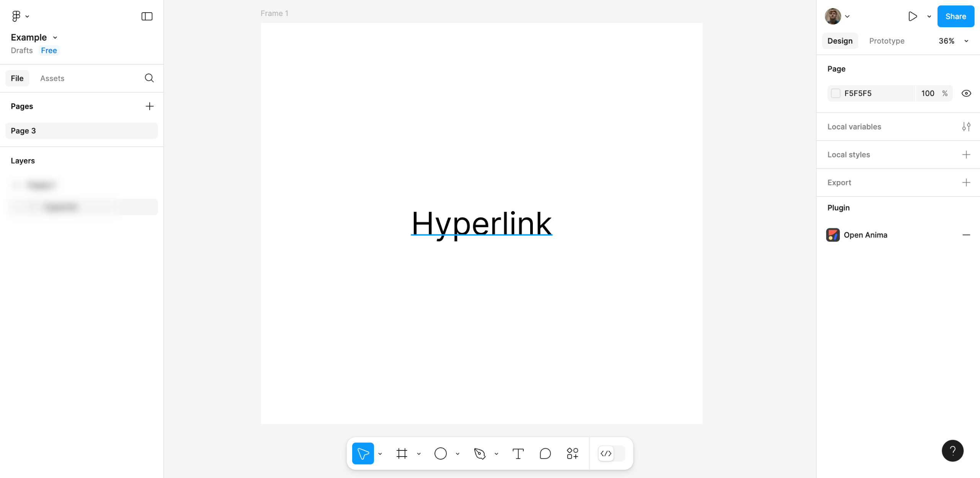Open the user avatar dropdown chevron
This screenshot has width=980, height=478.
[847, 16]
